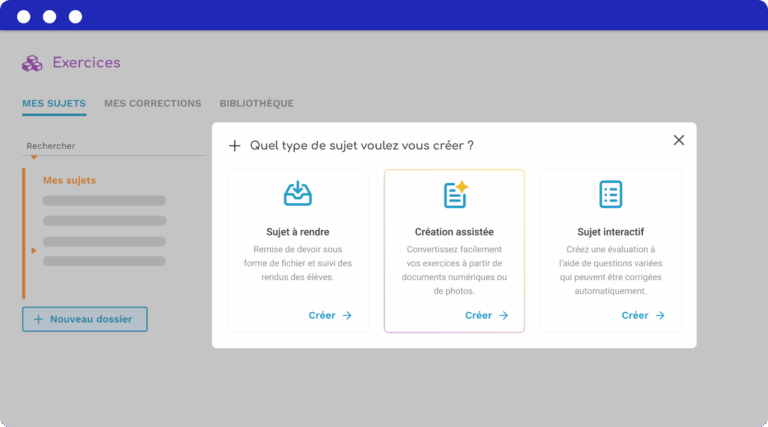
Task: Click the Exercices cubes logo icon
Action: [x=33, y=63]
